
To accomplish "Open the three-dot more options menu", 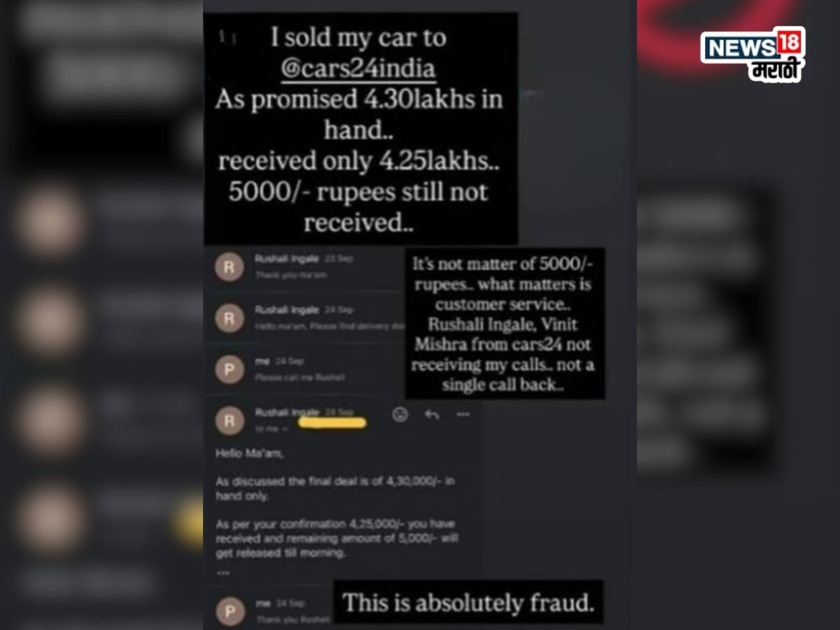I will click(x=463, y=414).
